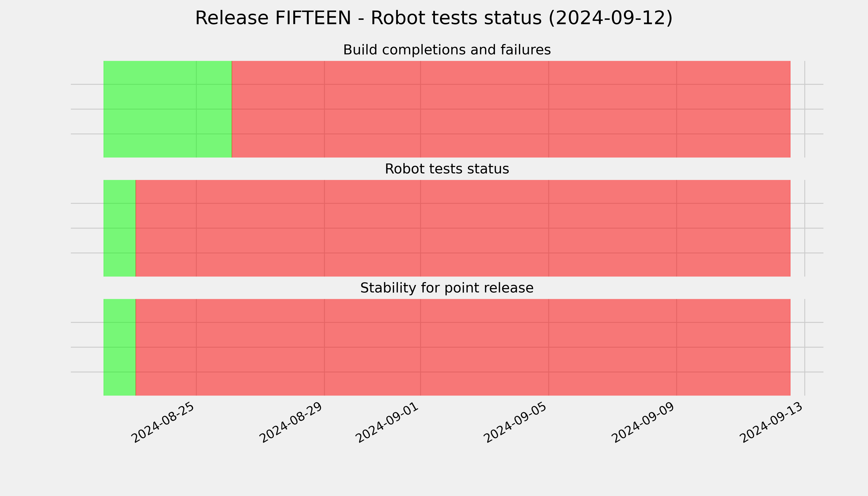Click the green-to-red boundary in the Build completions chart
Screen dimensions: 868x496
(232, 109)
